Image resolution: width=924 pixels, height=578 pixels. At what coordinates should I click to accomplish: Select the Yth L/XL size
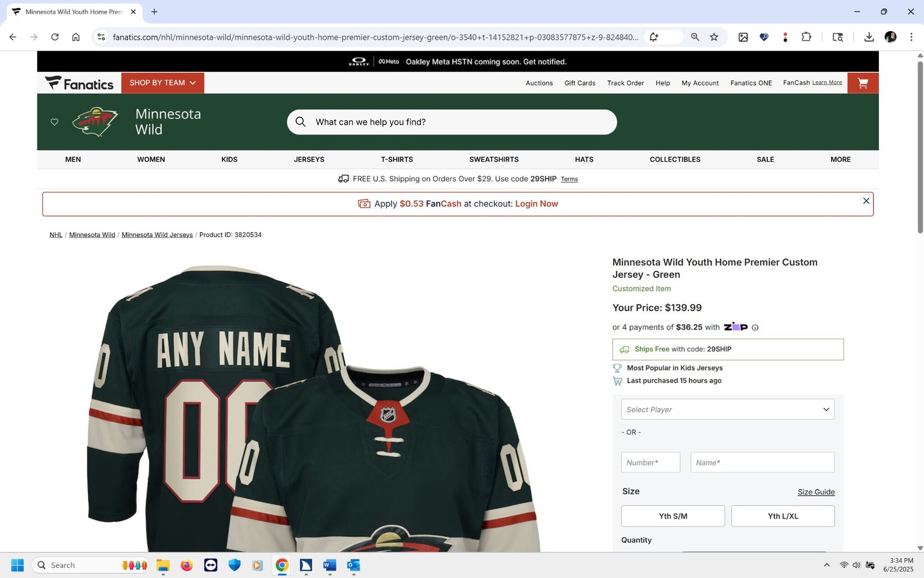point(783,516)
